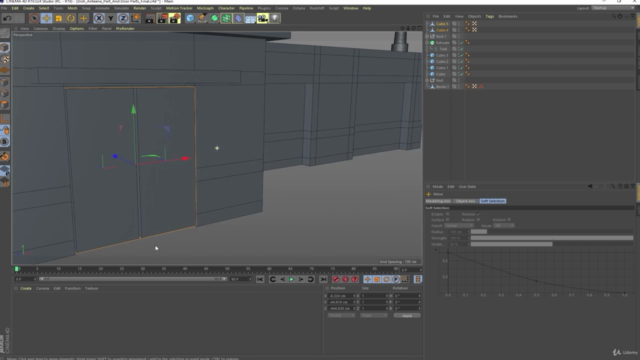Switch to Soft Selection tab
Image resolution: width=640 pixels, height=360 pixels.
click(x=493, y=201)
